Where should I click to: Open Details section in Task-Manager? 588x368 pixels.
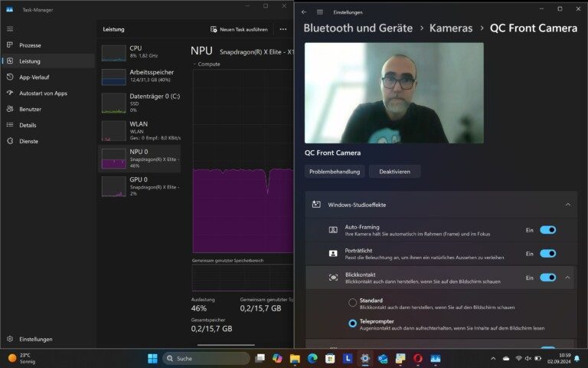(47, 125)
